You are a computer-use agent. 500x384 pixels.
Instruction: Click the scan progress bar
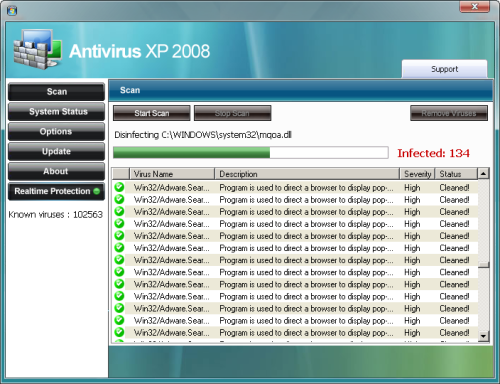[x=251, y=153]
